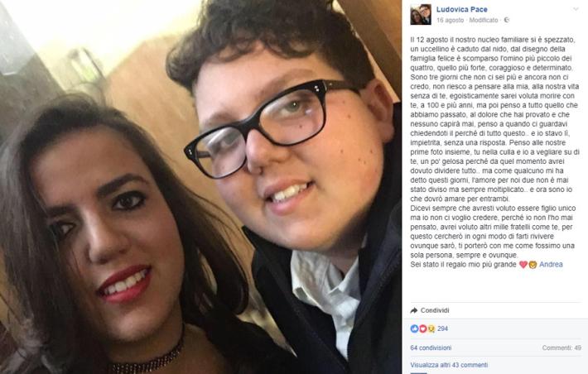Open the 294 reactions count

pos(442,328)
